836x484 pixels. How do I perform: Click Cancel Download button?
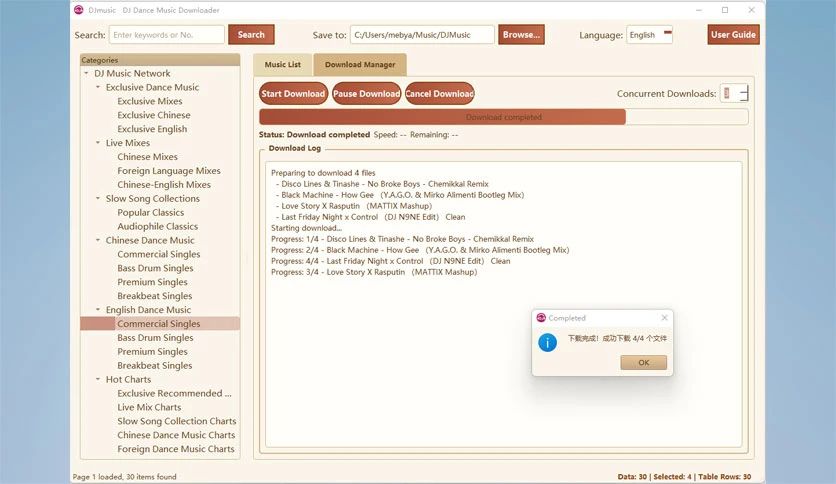[x=439, y=93]
